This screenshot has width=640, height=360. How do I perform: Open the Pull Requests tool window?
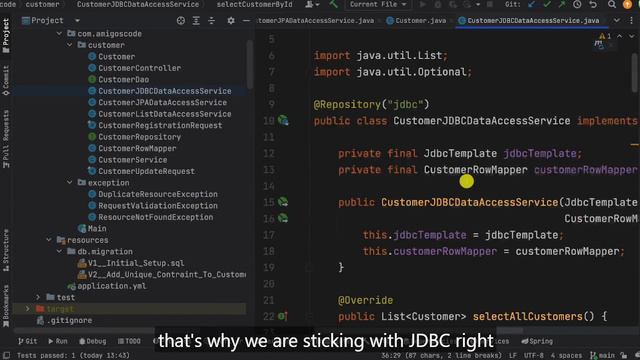(x=6, y=139)
